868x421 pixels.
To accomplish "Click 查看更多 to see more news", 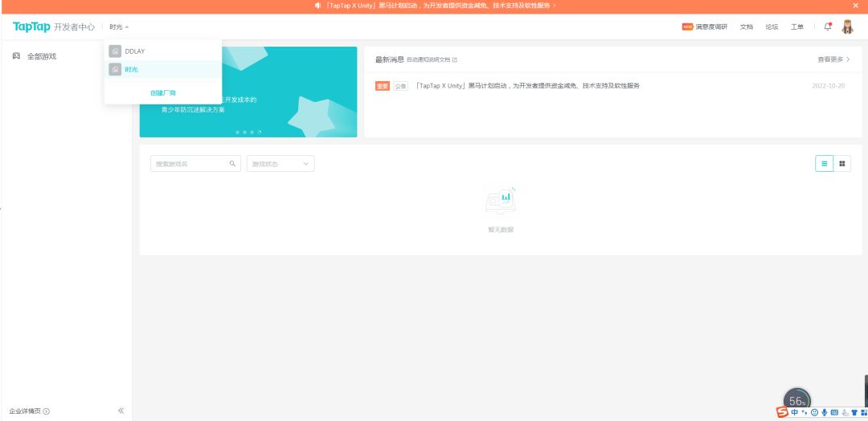I will [833, 59].
